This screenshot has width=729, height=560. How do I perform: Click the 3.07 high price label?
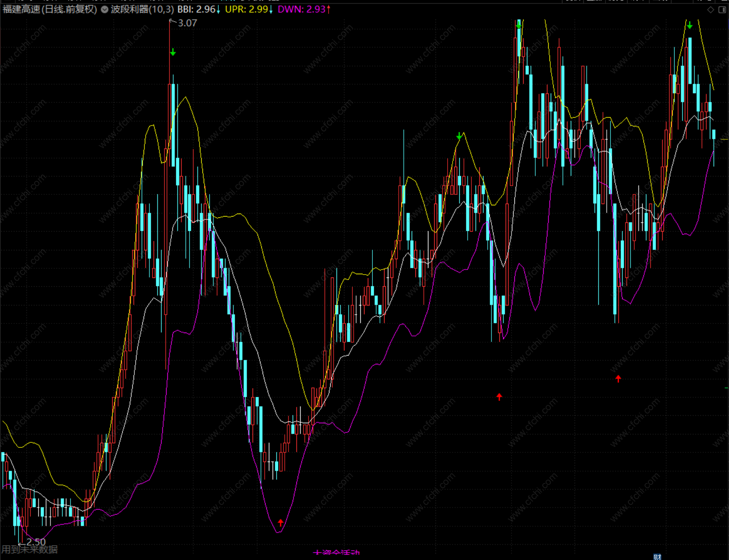click(x=187, y=23)
